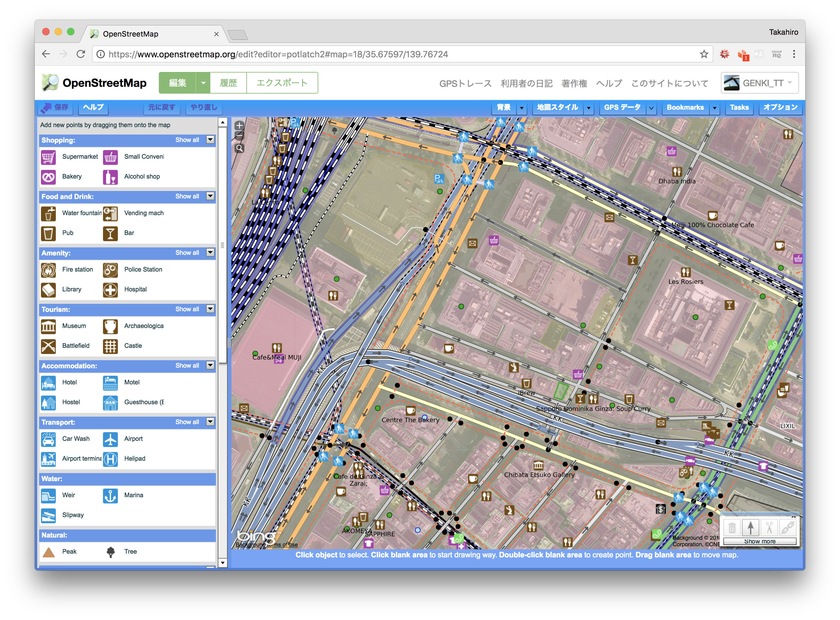Select the Alcohol shop icon
The height and width of the screenshot is (620, 840).
click(110, 177)
